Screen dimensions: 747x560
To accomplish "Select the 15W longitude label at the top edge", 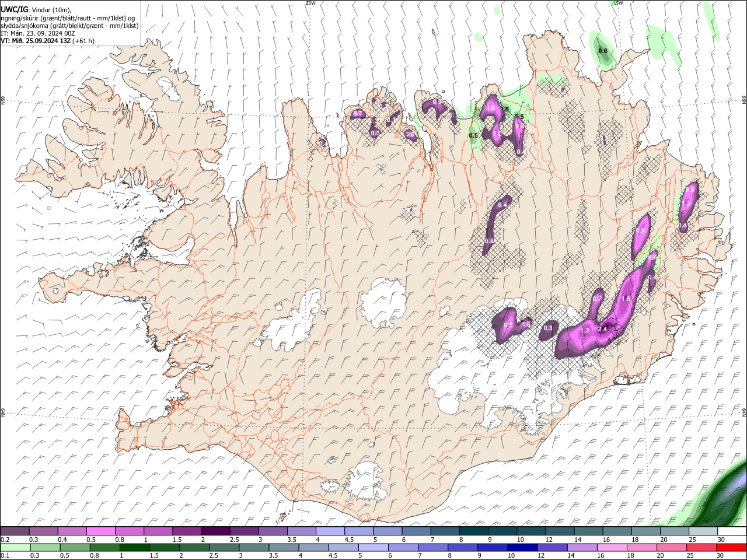I will tap(618, 3).
